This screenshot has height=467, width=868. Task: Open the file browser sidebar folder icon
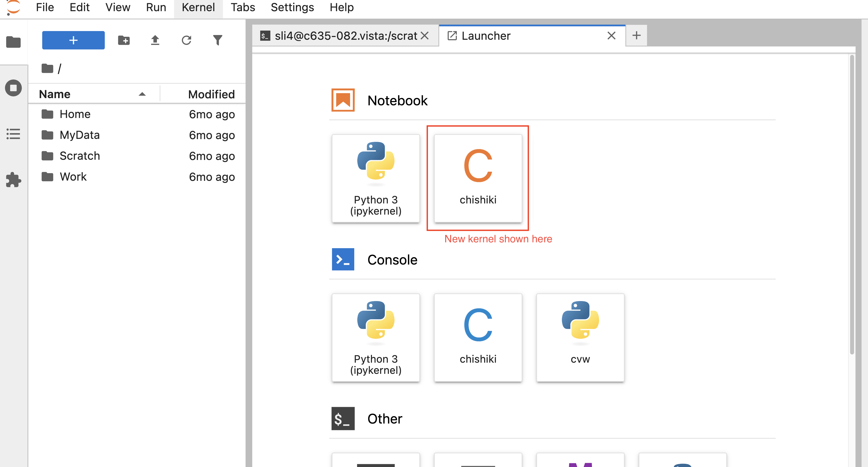click(x=13, y=42)
